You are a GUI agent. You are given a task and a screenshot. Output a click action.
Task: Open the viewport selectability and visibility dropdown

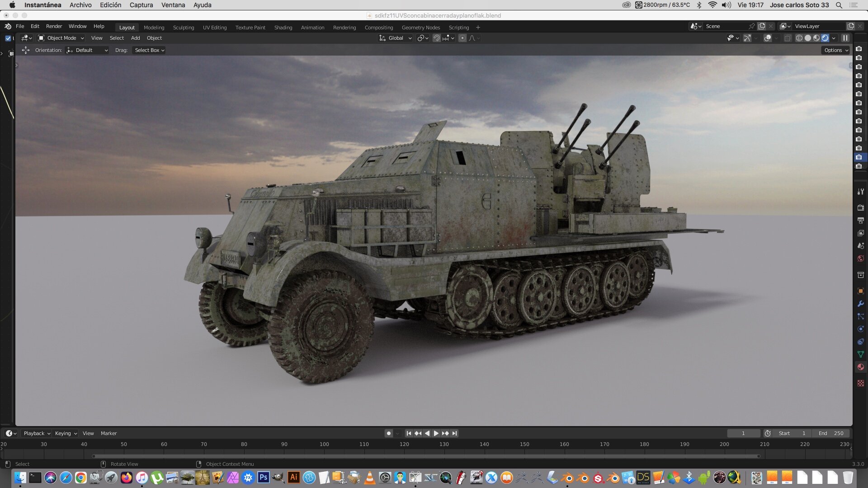pos(733,38)
